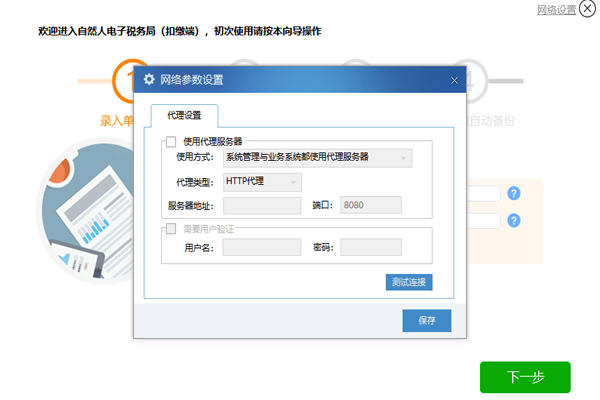
Task: Enable the 使用代理服务器 checkbox
Action: [x=171, y=142]
